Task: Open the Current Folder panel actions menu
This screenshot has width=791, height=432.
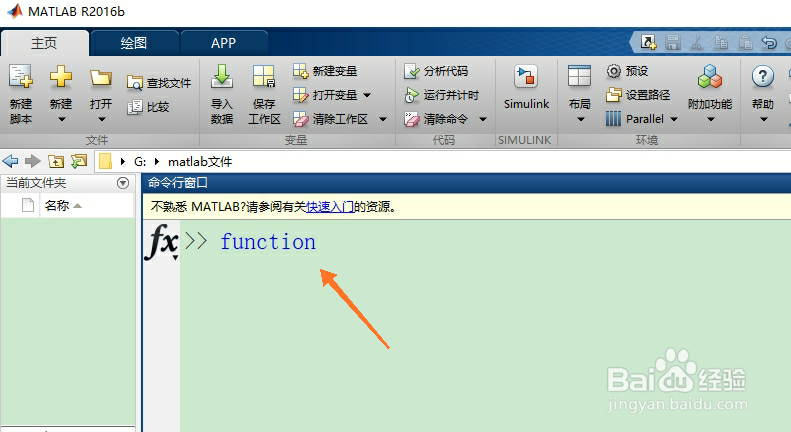Action: [x=123, y=183]
